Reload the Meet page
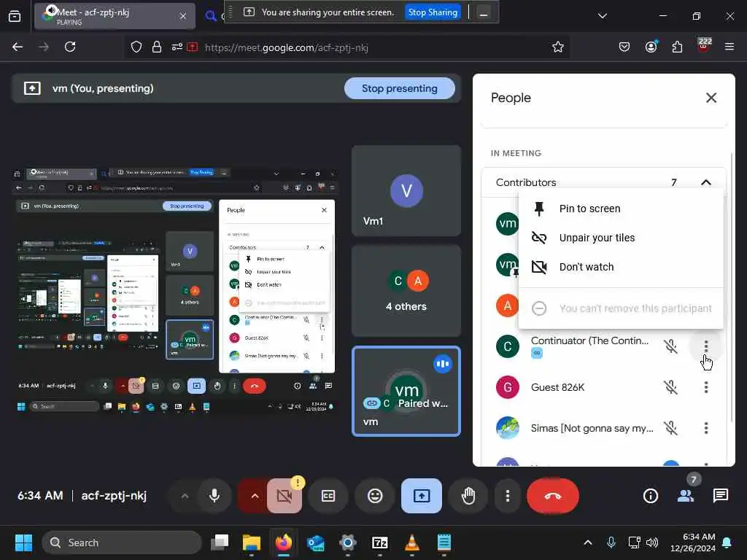 click(x=70, y=47)
